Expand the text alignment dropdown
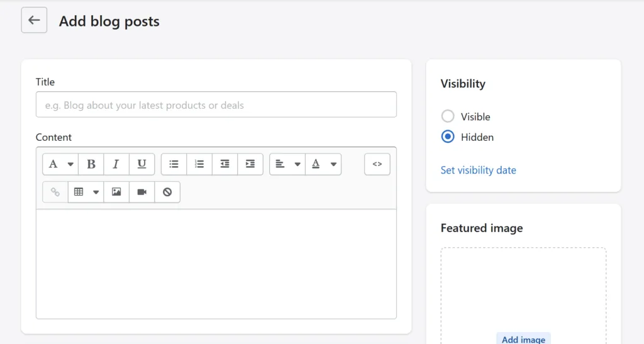This screenshot has height=344, width=644. 287,164
